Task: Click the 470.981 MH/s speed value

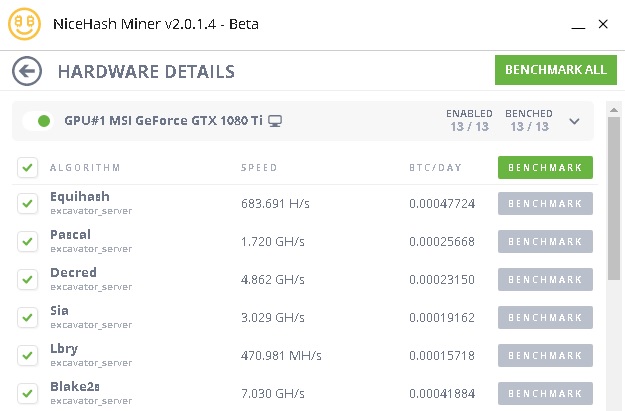Action: click(281, 356)
